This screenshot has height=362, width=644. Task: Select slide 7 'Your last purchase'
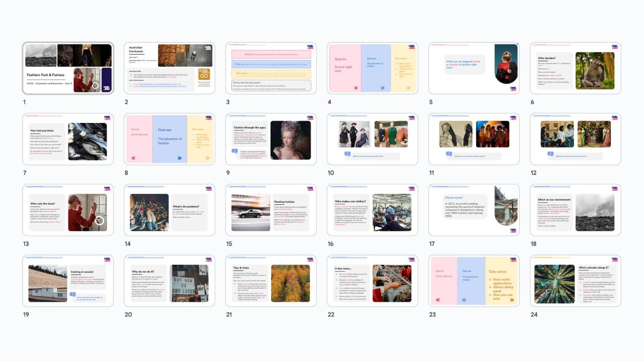pos(68,139)
